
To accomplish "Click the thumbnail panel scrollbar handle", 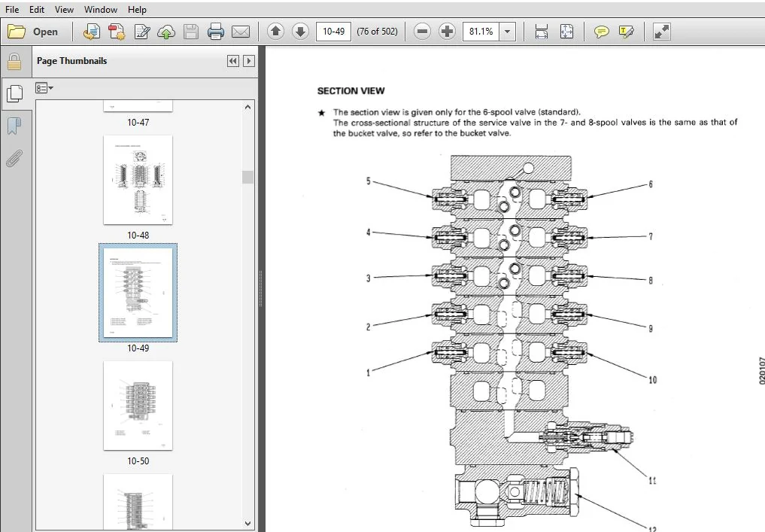I will (x=247, y=177).
